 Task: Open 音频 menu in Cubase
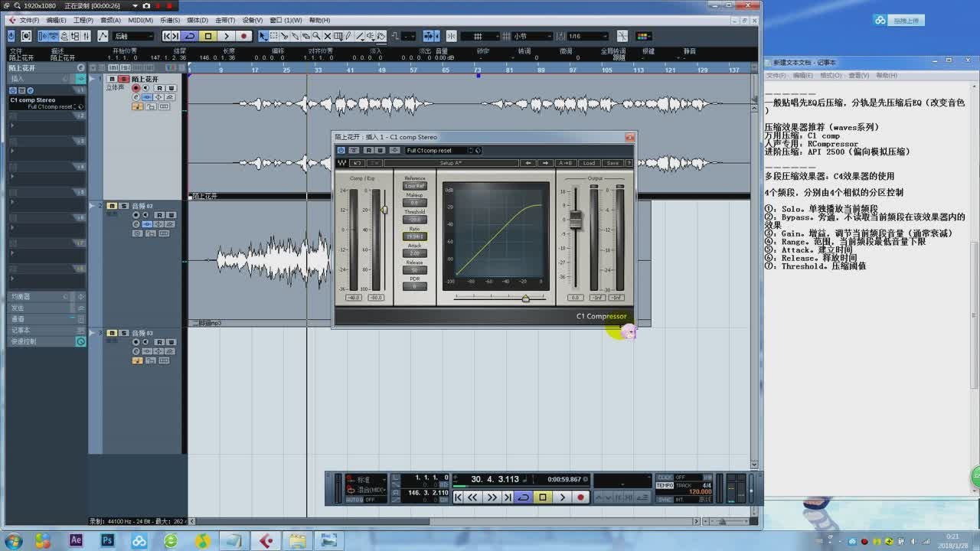[110, 20]
